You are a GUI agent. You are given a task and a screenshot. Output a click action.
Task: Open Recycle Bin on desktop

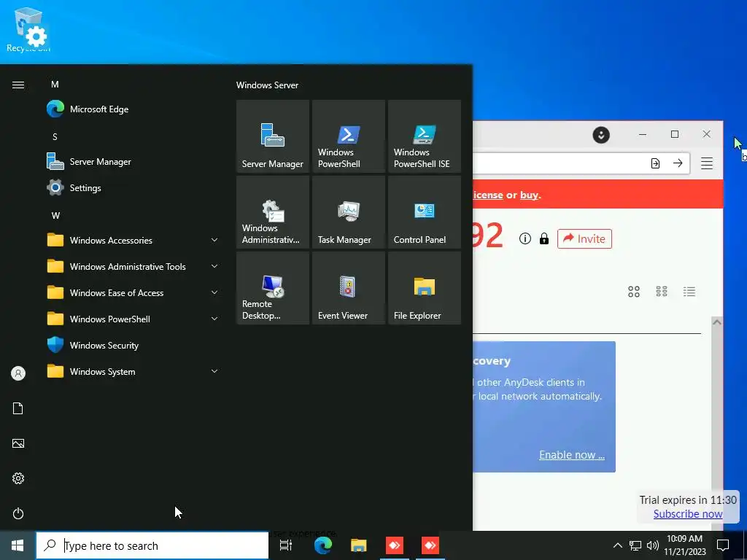28,29
